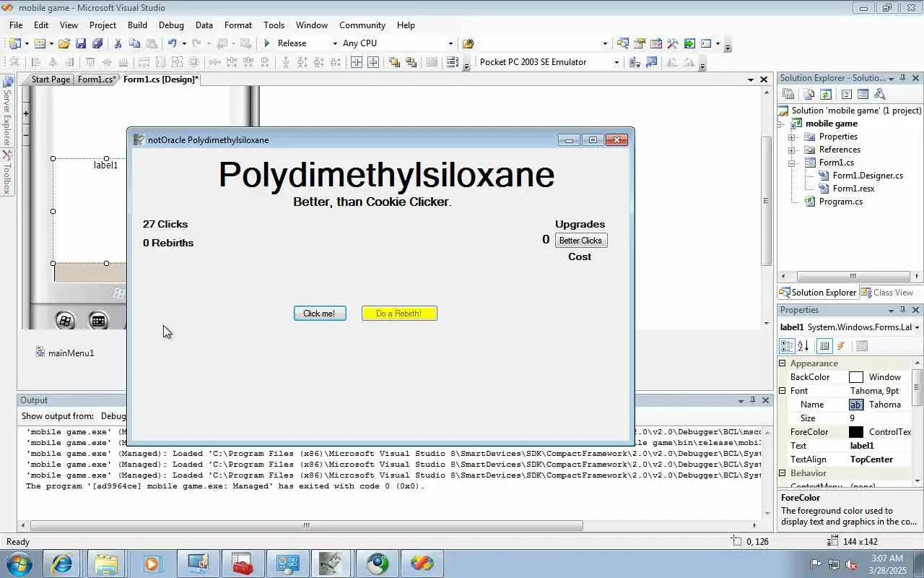
Task: Click the 'Click me!' button
Action: 320,313
